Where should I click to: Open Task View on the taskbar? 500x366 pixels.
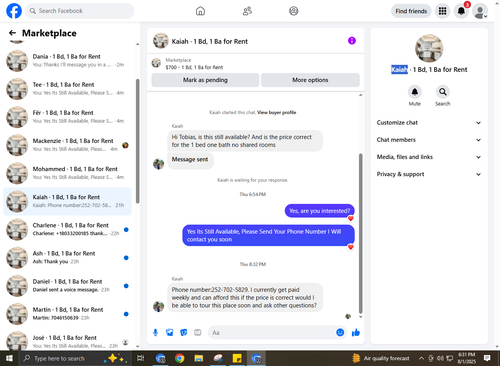pos(141,358)
